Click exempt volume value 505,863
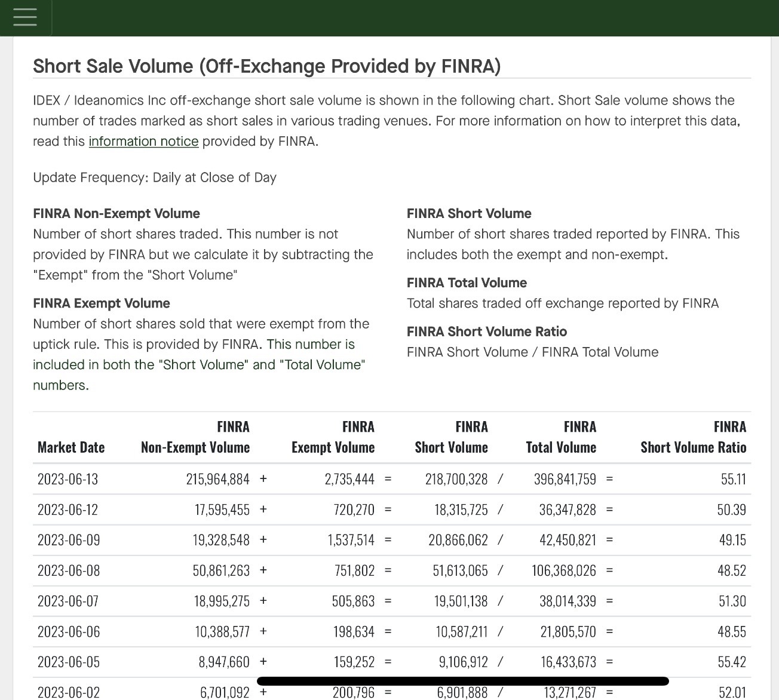 tap(353, 601)
